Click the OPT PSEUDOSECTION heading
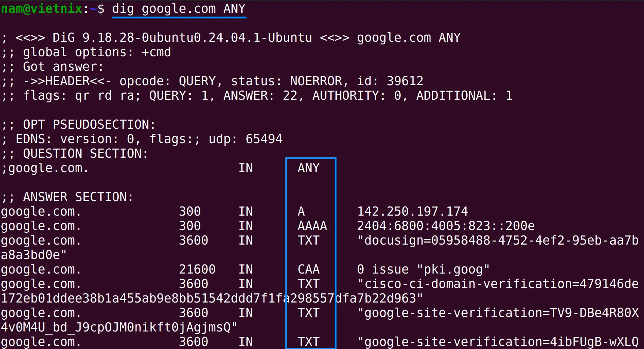This screenshot has width=644, height=349. click(89, 125)
